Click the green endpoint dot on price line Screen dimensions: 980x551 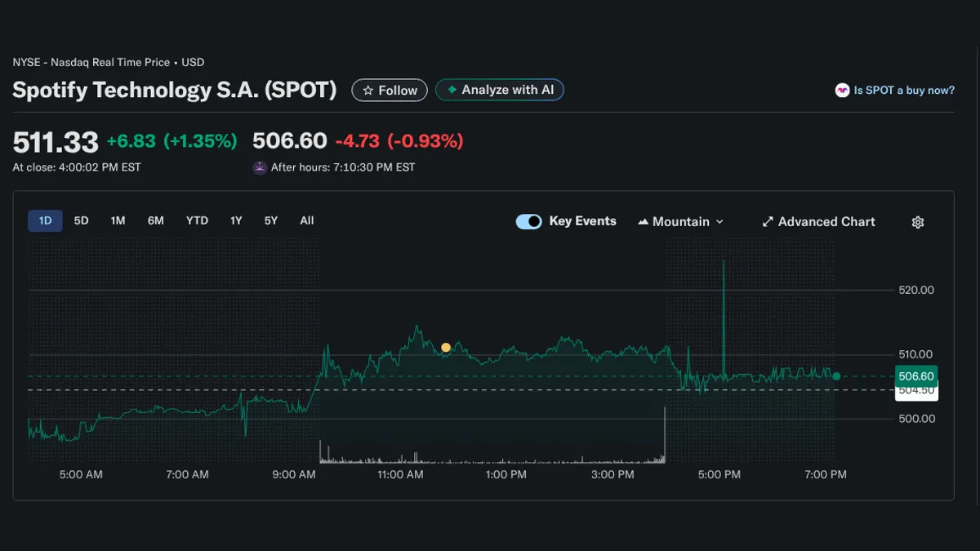click(x=836, y=376)
